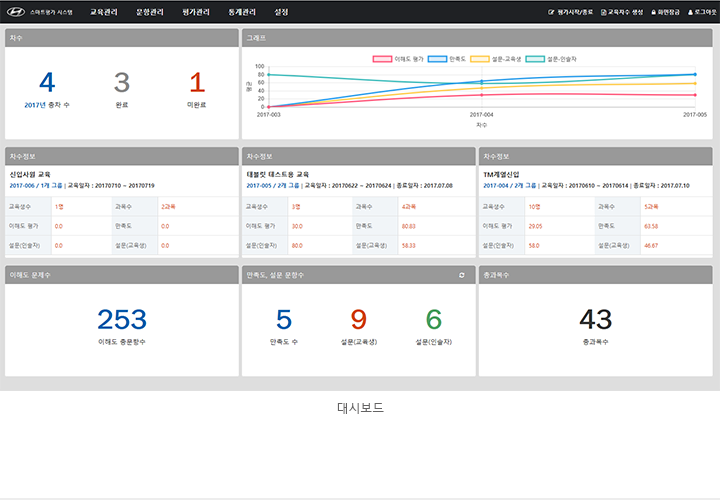Screen dimensions: 720x500
Task: Click the 설문(교육생) count 9
Action: pos(359,320)
